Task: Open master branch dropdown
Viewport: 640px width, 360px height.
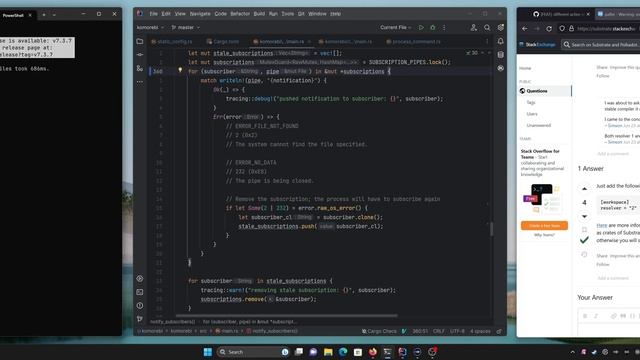Action: coord(186,27)
